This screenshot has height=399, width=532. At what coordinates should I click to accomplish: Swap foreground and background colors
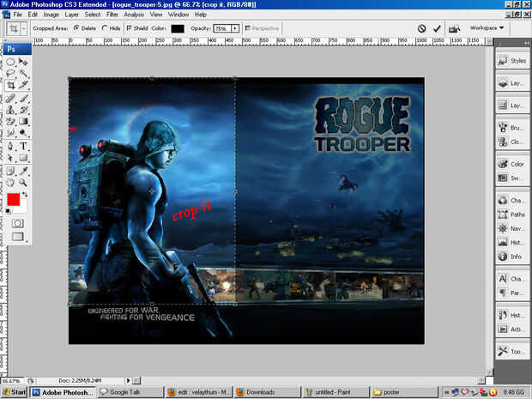click(x=25, y=195)
